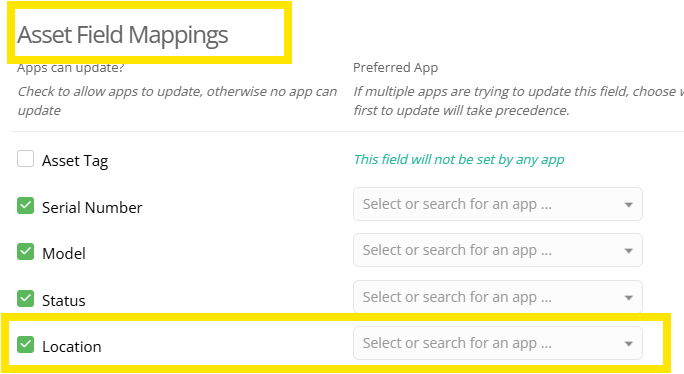Click the Asset Tag label
Image resolution: width=684 pixels, height=374 pixels.
[x=75, y=161]
